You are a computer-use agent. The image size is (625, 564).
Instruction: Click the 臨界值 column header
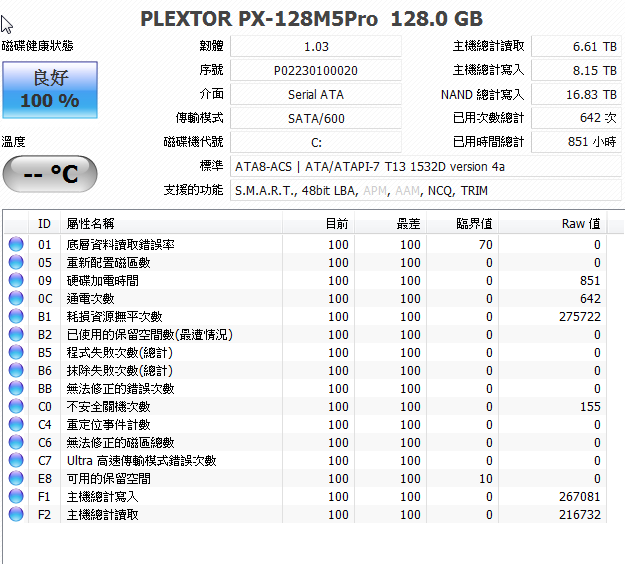click(x=462, y=224)
